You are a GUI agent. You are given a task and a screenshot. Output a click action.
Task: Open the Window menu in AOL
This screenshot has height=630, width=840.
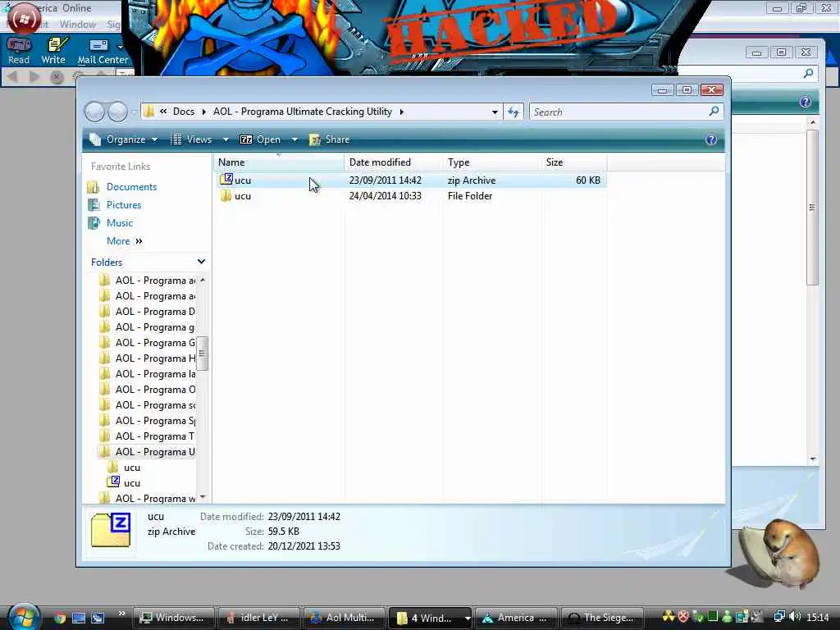pyautogui.click(x=78, y=25)
